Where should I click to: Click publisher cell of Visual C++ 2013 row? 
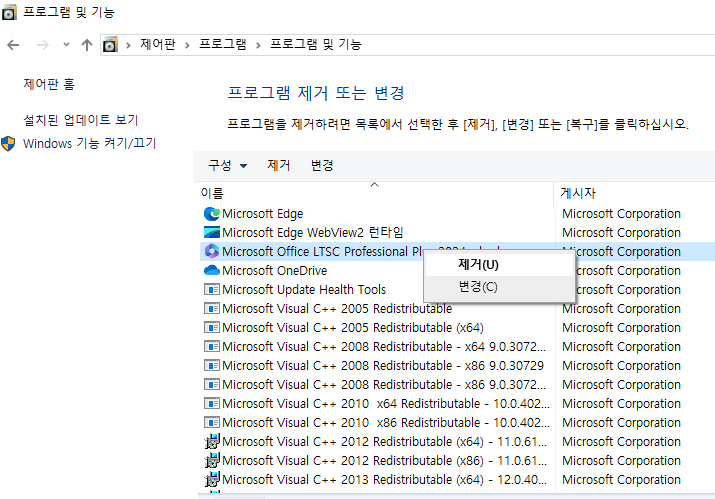tap(622, 480)
